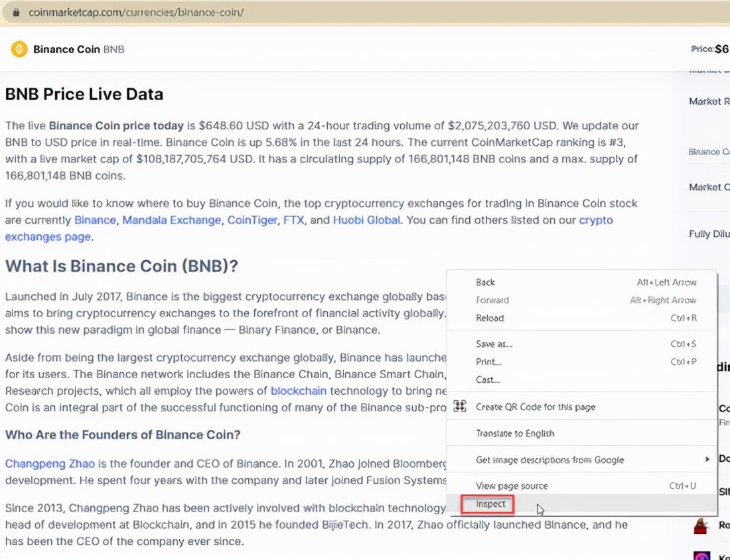This screenshot has height=560, width=730.
Task: Click the Price label in header
Action: pos(702,49)
